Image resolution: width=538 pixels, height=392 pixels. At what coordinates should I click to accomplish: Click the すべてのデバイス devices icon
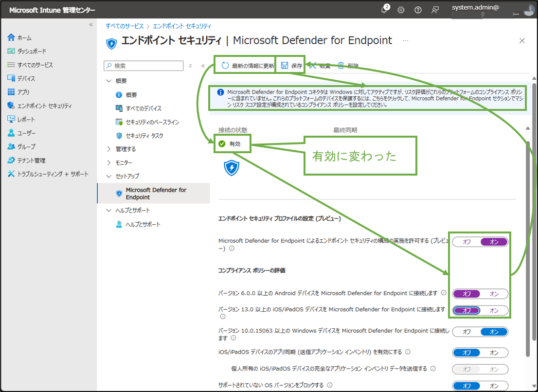[x=119, y=108]
